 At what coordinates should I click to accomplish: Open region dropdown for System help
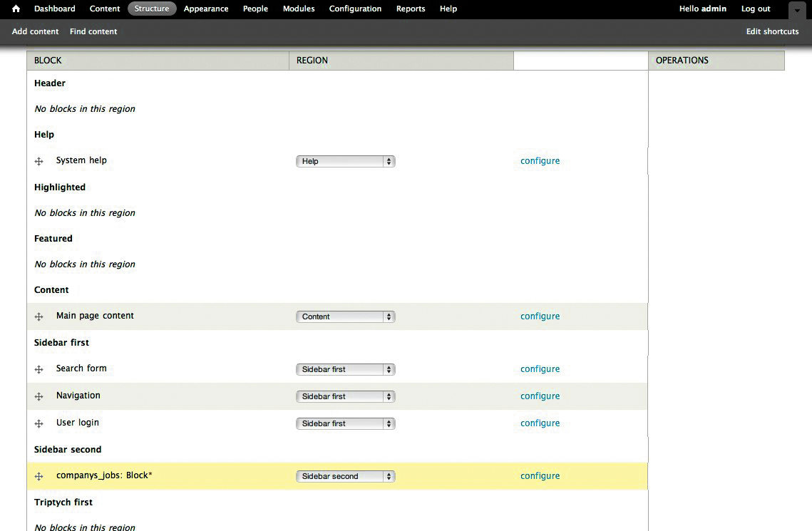click(x=346, y=162)
